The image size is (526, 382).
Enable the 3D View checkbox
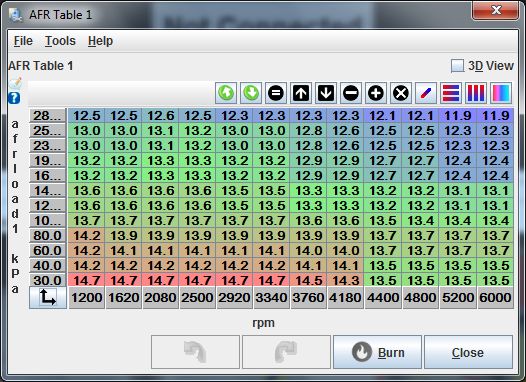pyautogui.click(x=457, y=66)
